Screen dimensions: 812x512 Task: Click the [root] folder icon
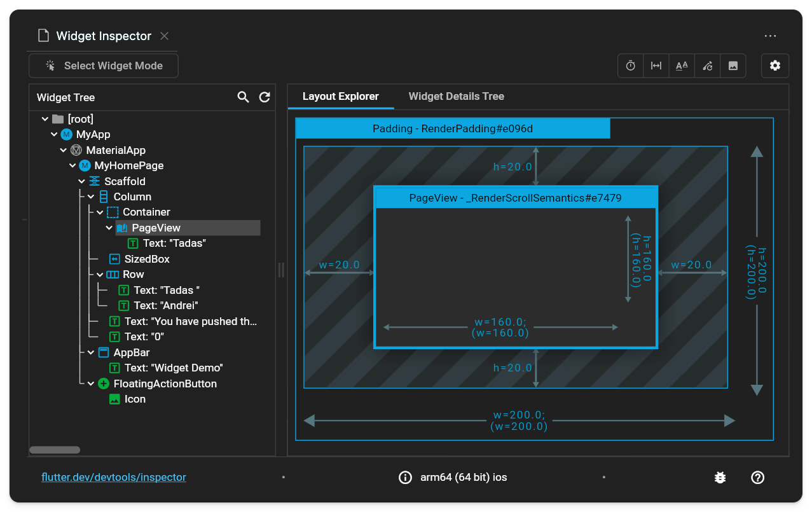click(58, 119)
